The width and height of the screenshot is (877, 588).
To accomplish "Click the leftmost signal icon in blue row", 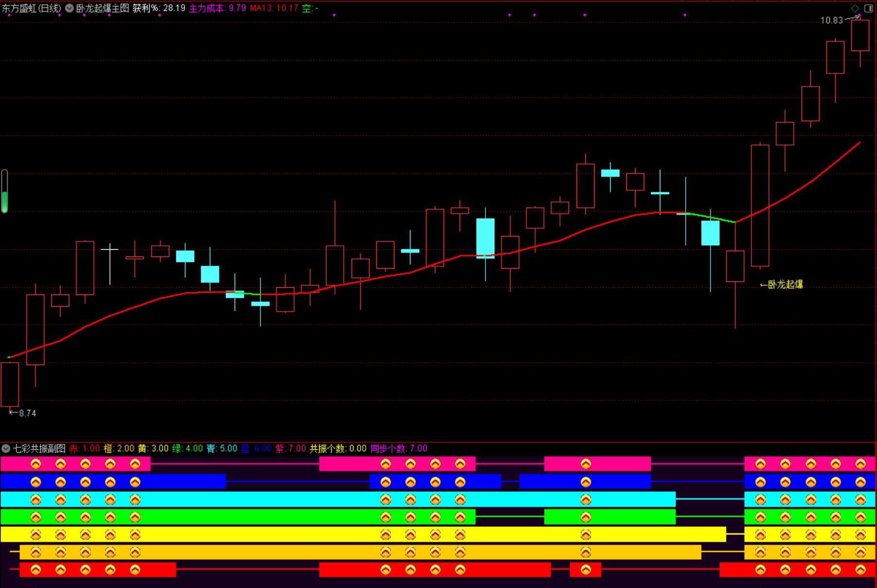I will (x=36, y=482).
